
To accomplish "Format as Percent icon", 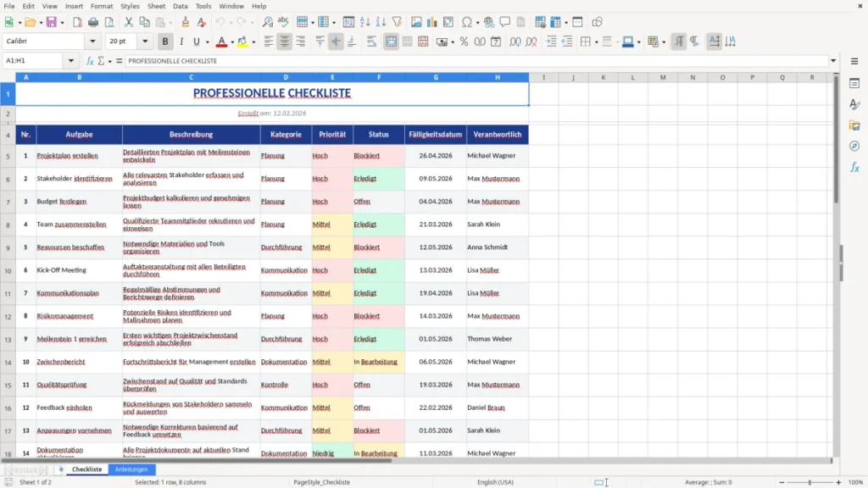I will (464, 42).
